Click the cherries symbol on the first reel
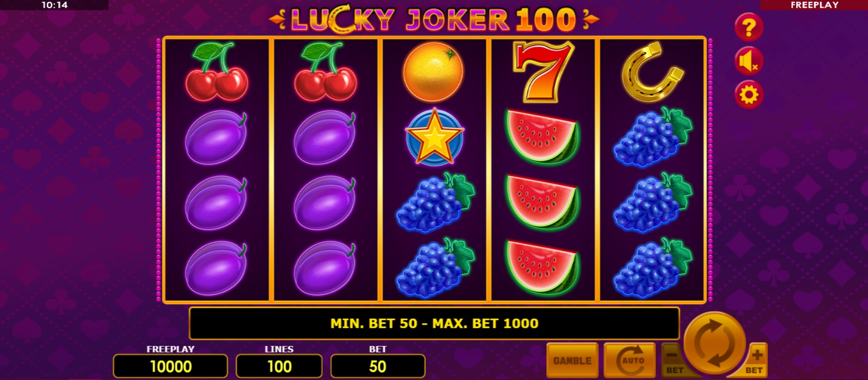This screenshot has width=868, height=380. coord(217,72)
